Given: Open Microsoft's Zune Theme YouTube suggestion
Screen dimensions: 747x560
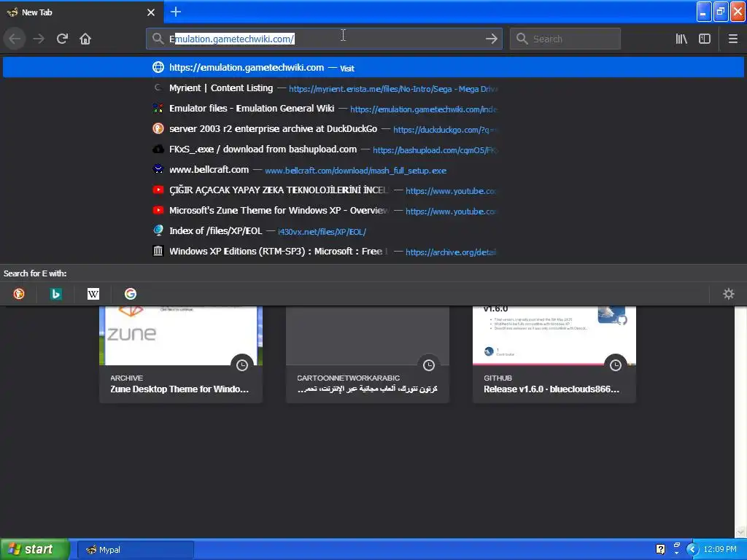Looking at the screenshot, I should tap(373, 211).
